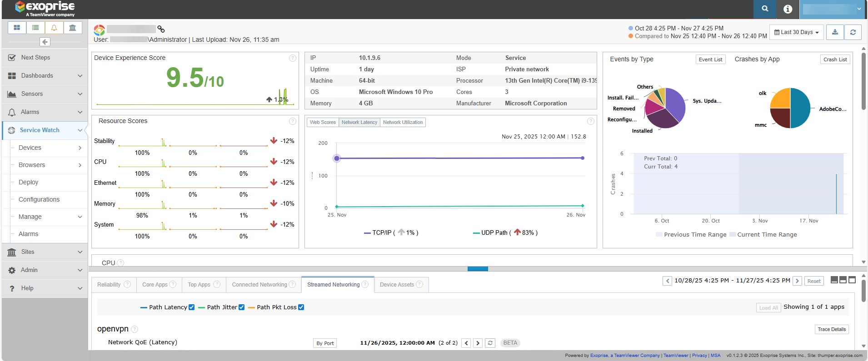Toggle the Path Jitter checkbox
This screenshot has height=361, width=868.
(241, 307)
